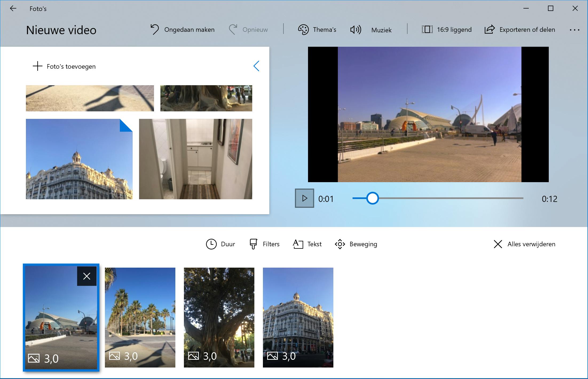Open the 16:9 liggend aspect ratio menu
The image size is (588, 379).
tap(447, 30)
